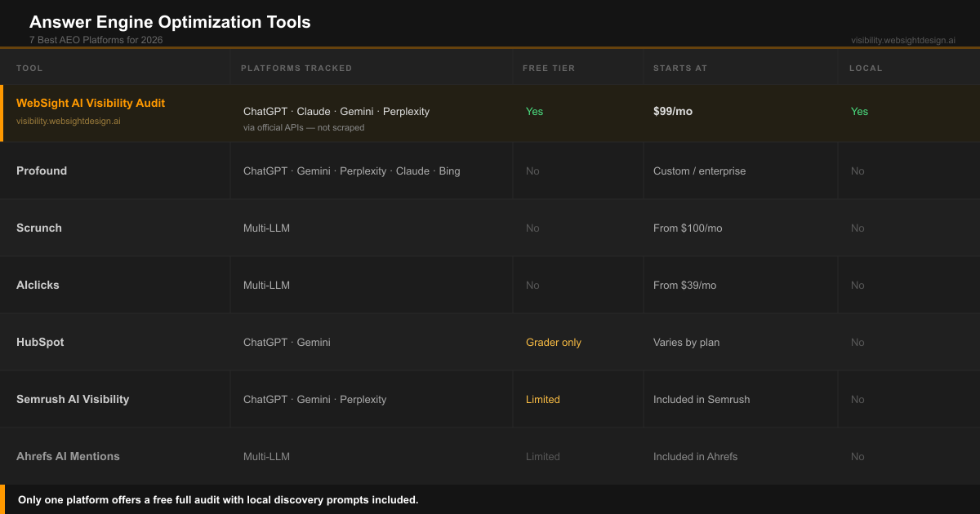The image size is (980, 514).
Task: Click 'Included in Ahrefs' pricing cell
Action: pos(695,456)
